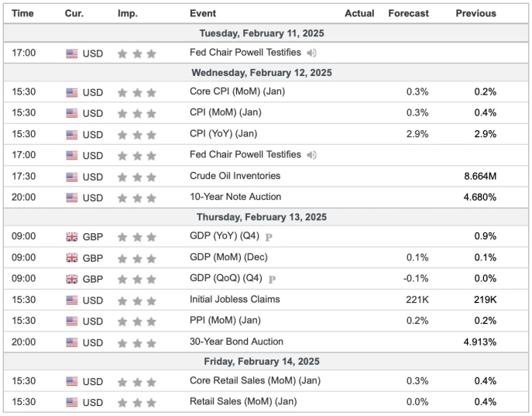
Task: Click the Time column header
Action: pos(23,13)
